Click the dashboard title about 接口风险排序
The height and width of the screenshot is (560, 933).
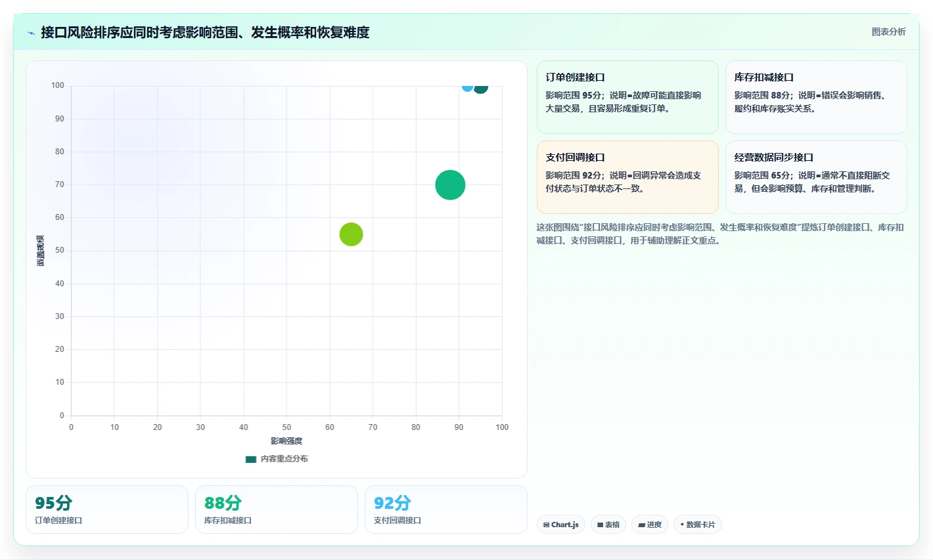(x=205, y=32)
